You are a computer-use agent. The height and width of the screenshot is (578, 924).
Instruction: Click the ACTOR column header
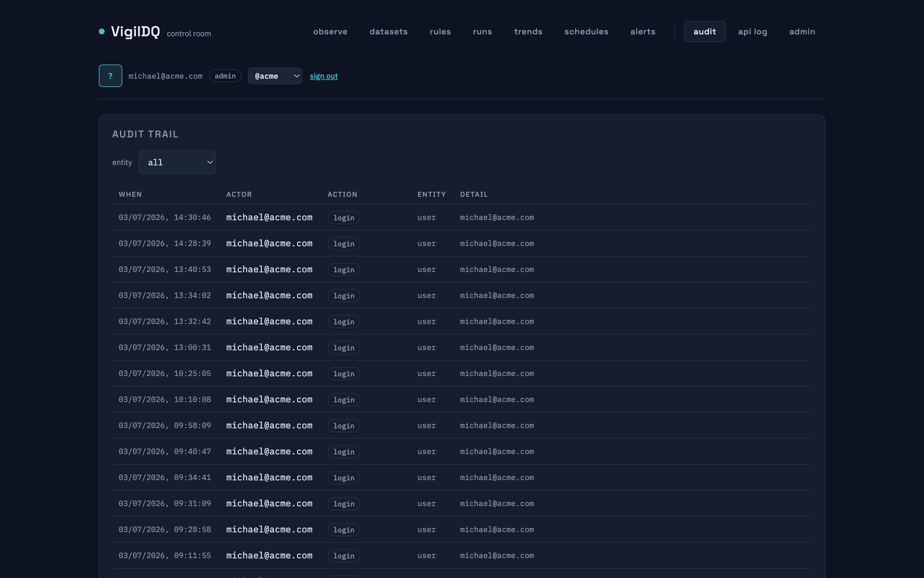tap(239, 194)
